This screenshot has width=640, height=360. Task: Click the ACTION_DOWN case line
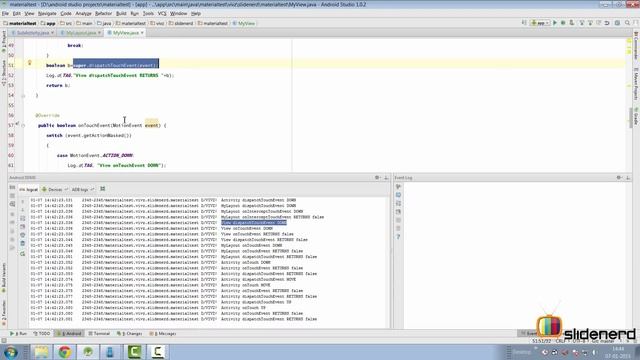tap(96, 156)
